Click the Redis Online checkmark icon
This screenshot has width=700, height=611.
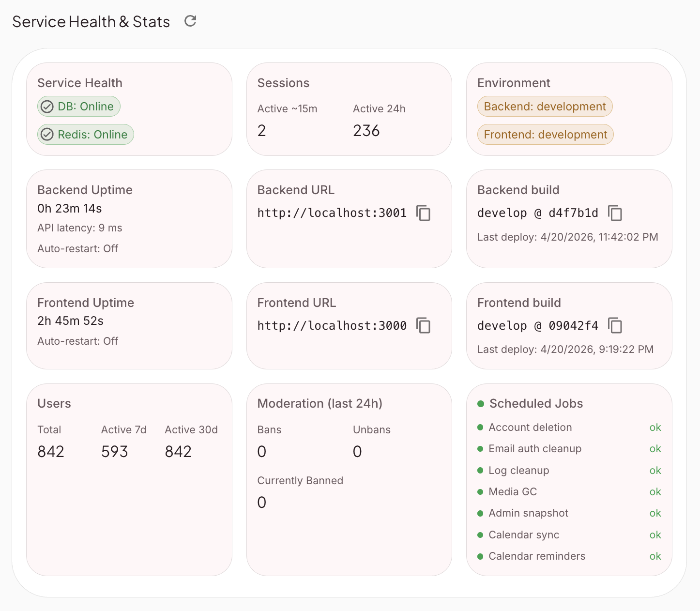pos(47,135)
